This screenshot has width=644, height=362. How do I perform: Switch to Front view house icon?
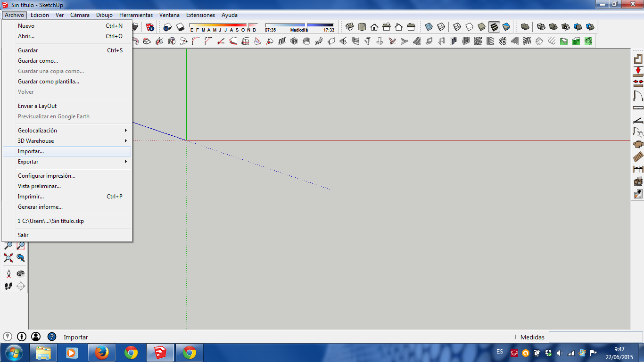(x=374, y=27)
